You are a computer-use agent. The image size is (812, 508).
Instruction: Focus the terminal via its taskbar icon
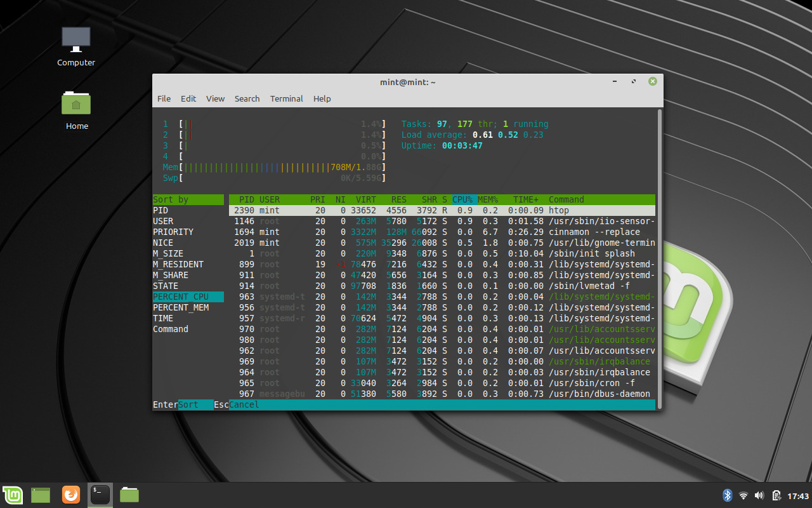click(x=100, y=495)
